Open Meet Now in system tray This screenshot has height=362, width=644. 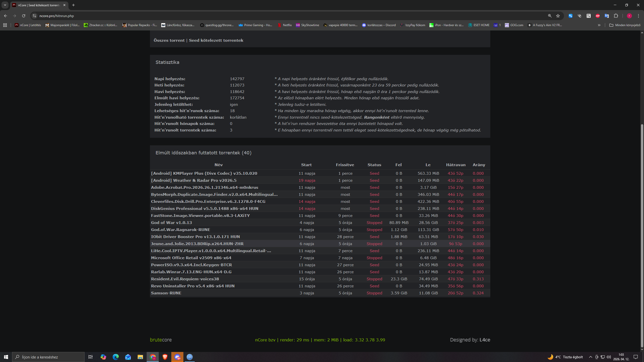click(x=597, y=357)
